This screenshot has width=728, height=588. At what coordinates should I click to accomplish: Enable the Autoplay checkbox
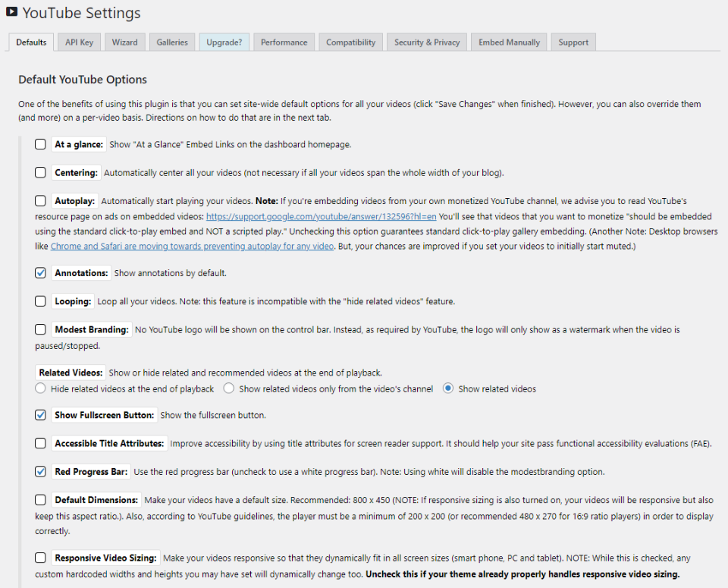pyautogui.click(x=40, y=201)
